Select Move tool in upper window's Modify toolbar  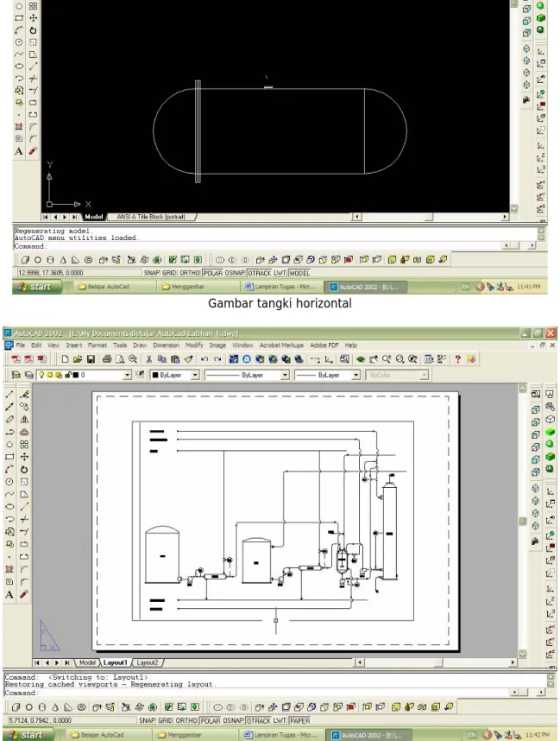[x=33, y=18]
